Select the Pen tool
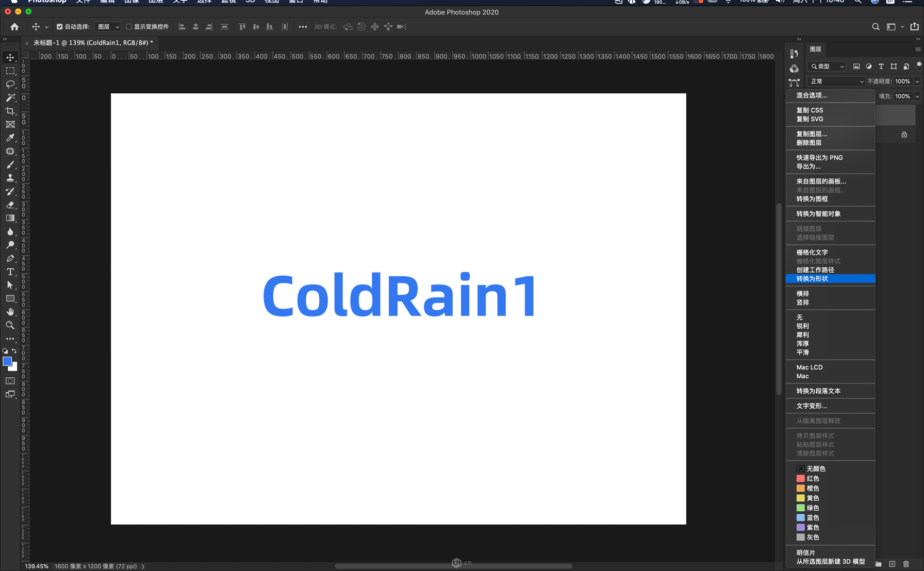The width and height of the screenshot is (924, 571). [x=10, y=258]
